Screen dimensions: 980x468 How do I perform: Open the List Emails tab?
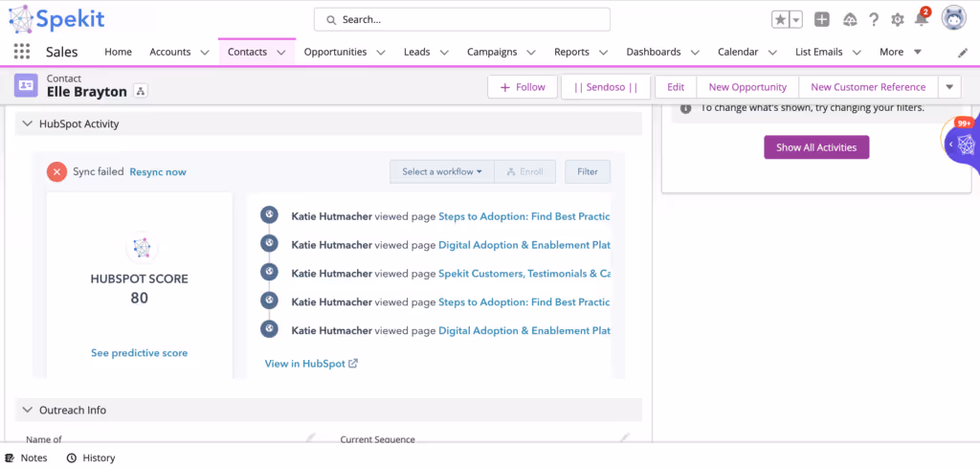pyautogui.click(x=819, y=52)
